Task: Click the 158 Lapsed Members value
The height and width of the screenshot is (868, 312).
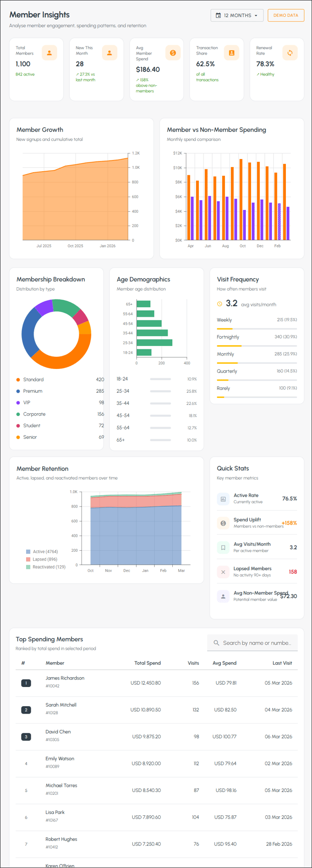Action: coord(293,572)
